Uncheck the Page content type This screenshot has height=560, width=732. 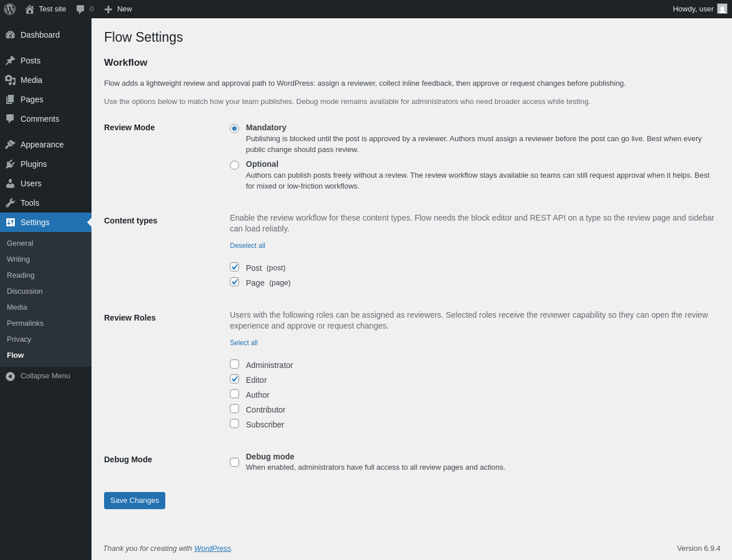coord(234,282)
